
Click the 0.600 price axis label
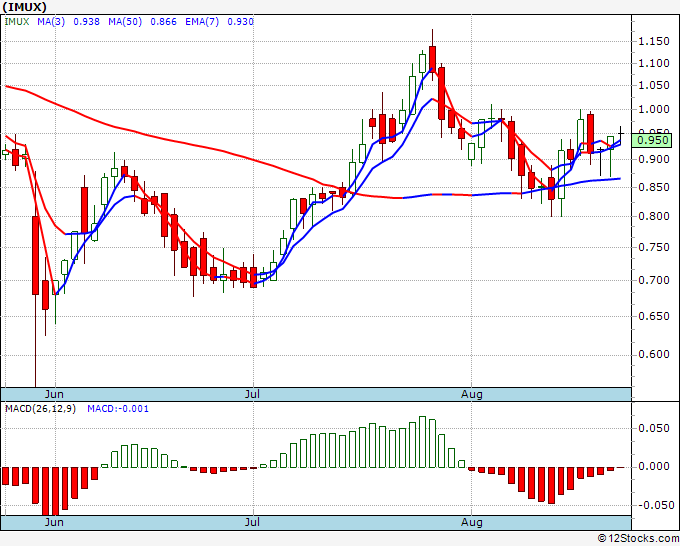tap(654, 355)
